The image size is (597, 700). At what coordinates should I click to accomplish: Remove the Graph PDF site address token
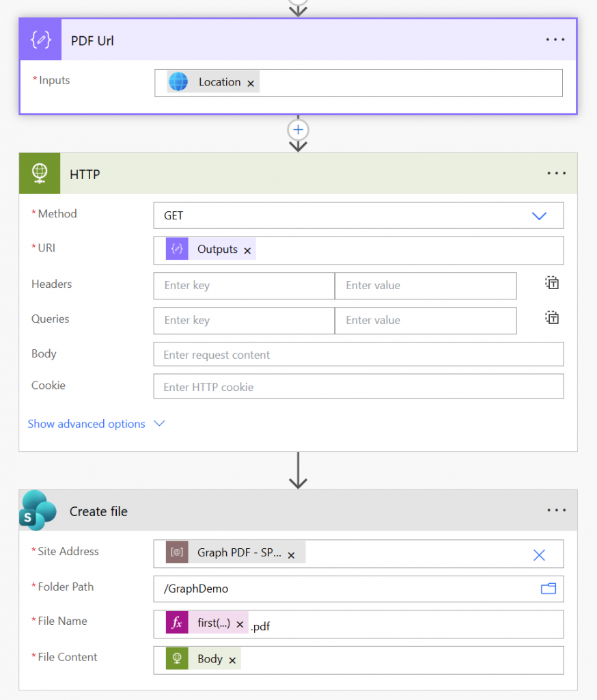292,555
